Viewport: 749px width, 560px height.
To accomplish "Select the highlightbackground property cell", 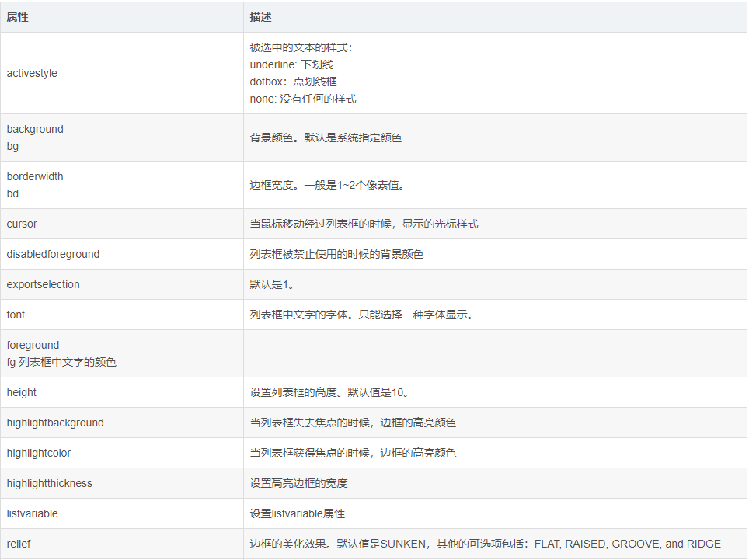I will coord(55,423).
